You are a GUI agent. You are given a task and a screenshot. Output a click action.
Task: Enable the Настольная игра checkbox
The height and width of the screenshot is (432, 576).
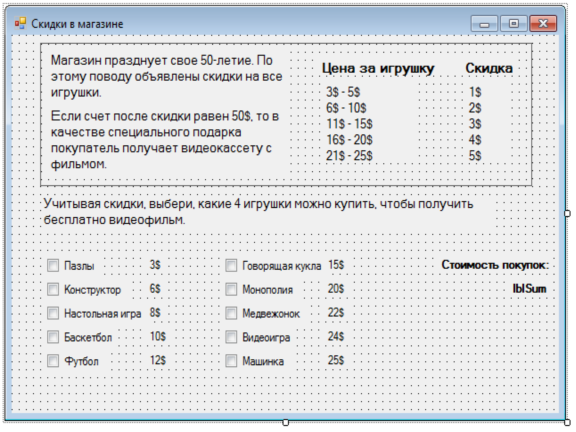coord(53,313)
